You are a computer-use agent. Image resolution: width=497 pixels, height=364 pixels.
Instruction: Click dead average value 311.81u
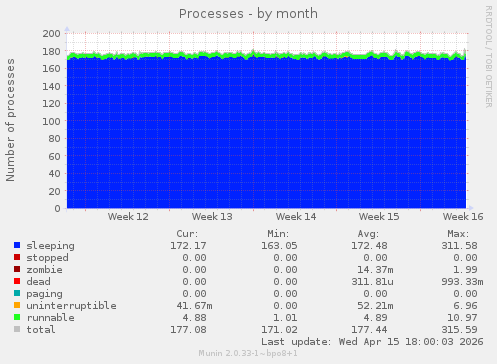[x=372, y=282]
